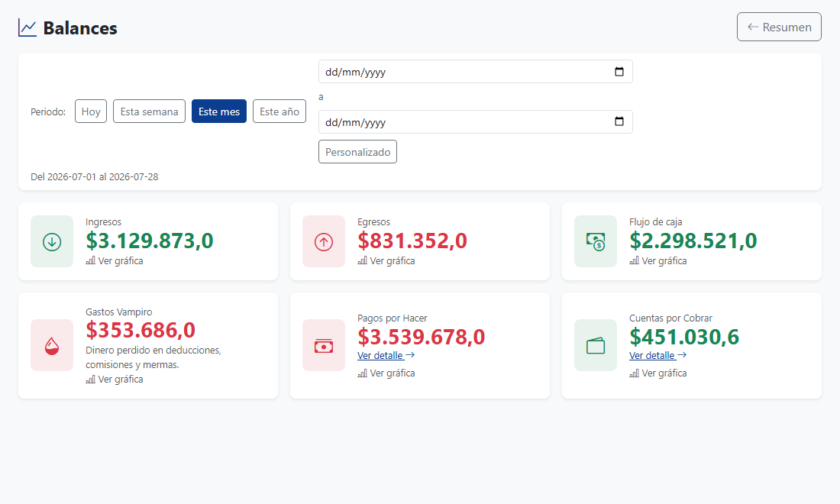Open Ver gráfica for Flujo de caja

point(657,261)
